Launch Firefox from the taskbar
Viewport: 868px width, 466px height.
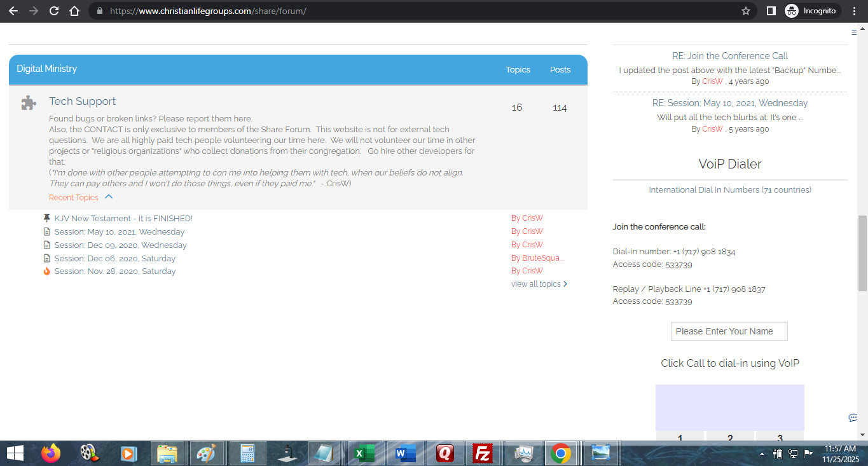coord(51,453)
